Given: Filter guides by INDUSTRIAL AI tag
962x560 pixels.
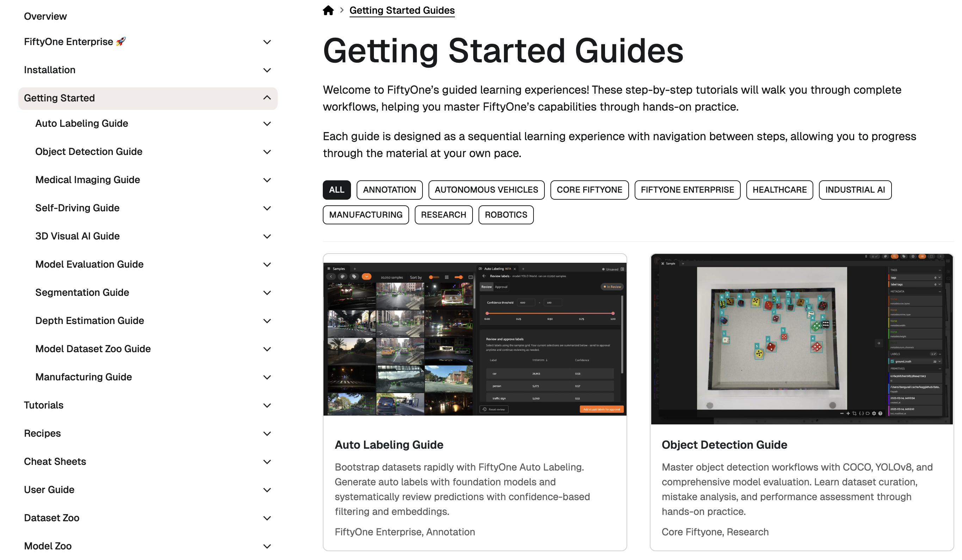Looking at the screenshot, I should point(855,190).
